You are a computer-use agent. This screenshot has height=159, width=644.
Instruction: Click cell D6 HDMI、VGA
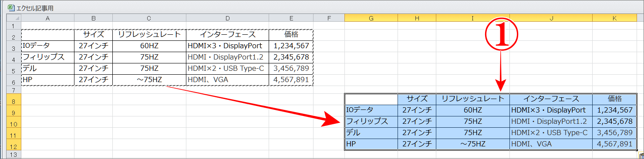227,80
